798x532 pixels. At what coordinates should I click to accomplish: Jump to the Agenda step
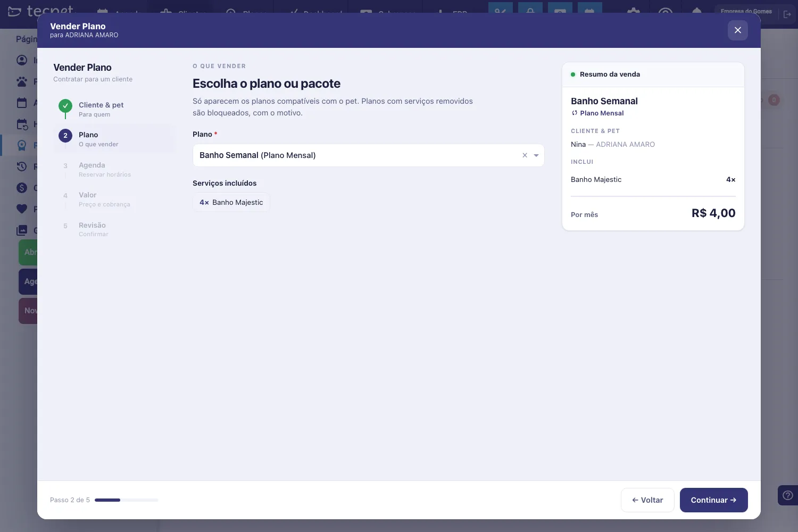pyautogui.click(x=113, y=169)
